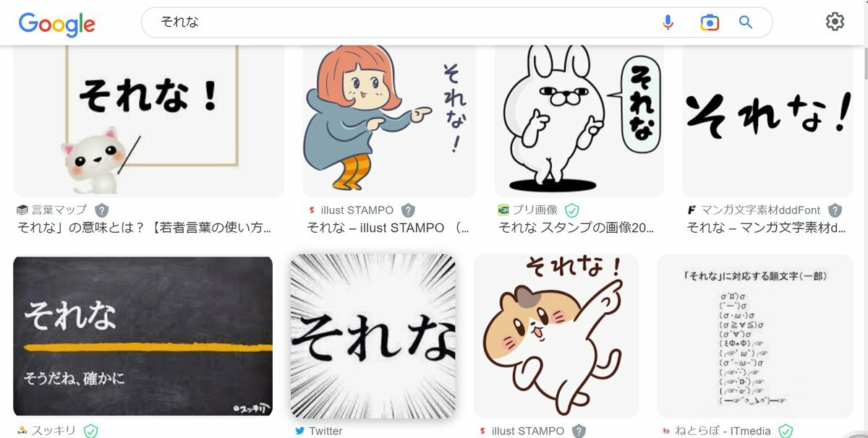
Task: Open the それな スタンプの画像 link
Action: pyautogui.click(x=576, y=228)
